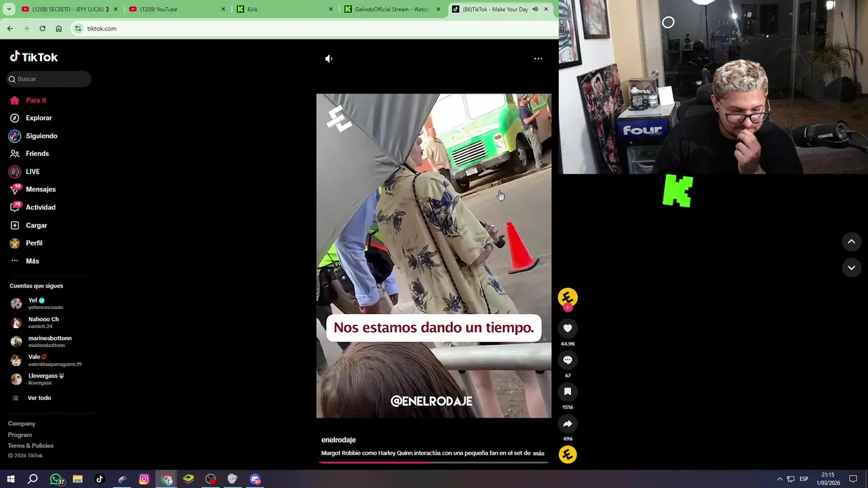The height and width of the screenshot is (488, 868).
Task: Click the Cargar upload icon
Action: click(x=15, y=225)
